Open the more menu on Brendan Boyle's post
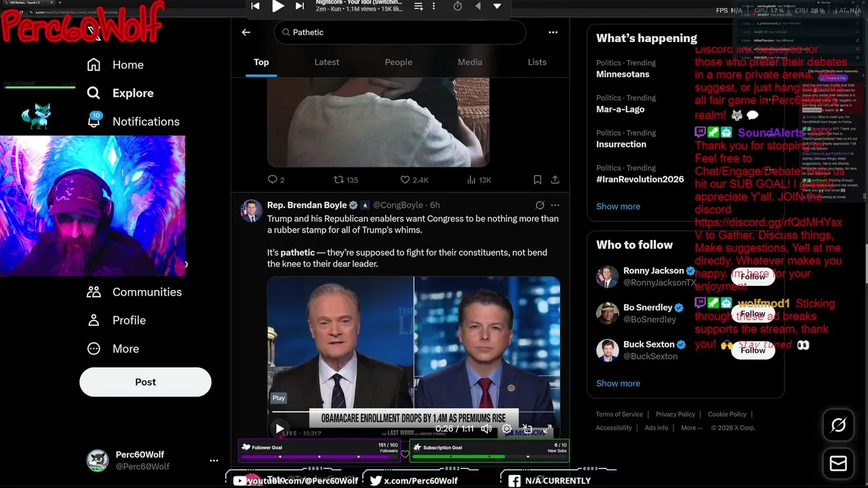Image resolution: width=868 pixels, height=488 pixels. [x=555, y=205]
